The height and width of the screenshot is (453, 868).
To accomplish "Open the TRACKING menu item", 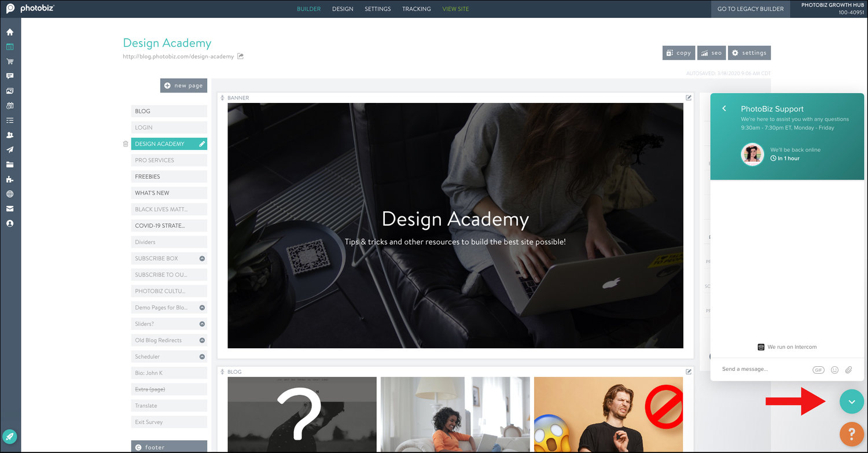I will (416, 9).
